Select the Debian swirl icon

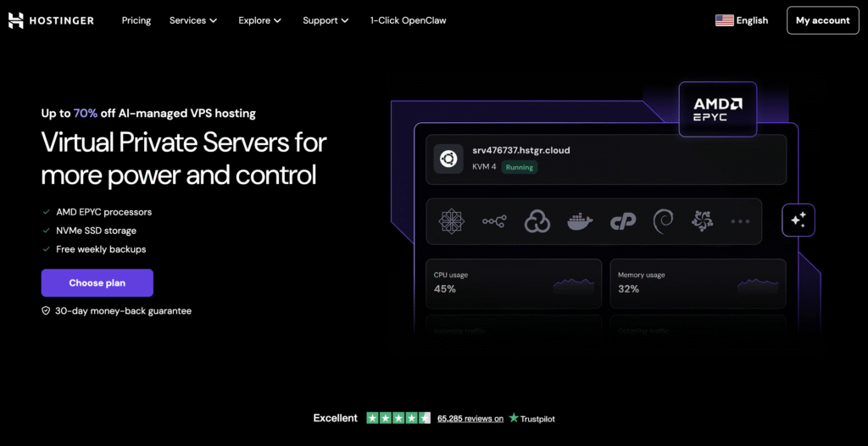tap(663, 221)
